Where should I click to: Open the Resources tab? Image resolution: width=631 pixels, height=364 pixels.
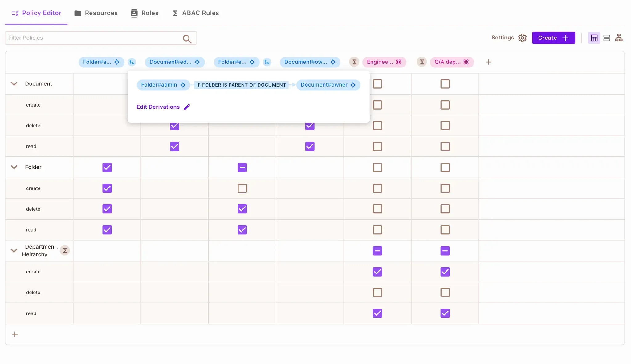tap(96, 13)
